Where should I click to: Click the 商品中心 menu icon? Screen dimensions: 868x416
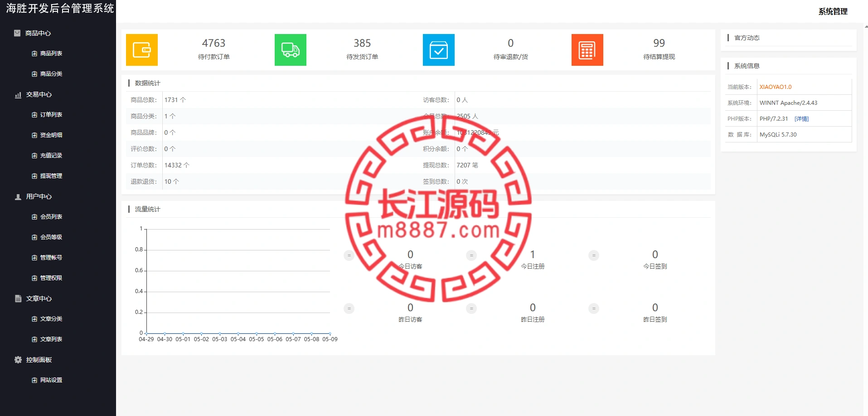17,33
